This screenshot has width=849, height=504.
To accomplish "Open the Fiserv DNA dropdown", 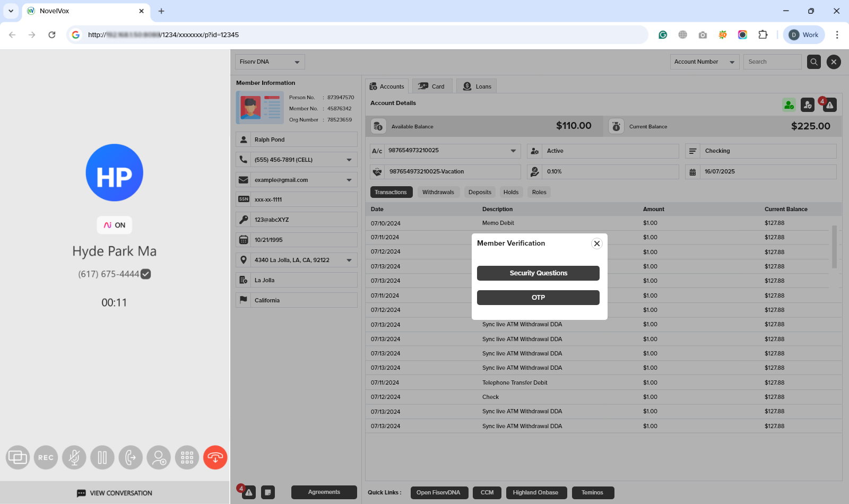I will click(x=270, y=62).
